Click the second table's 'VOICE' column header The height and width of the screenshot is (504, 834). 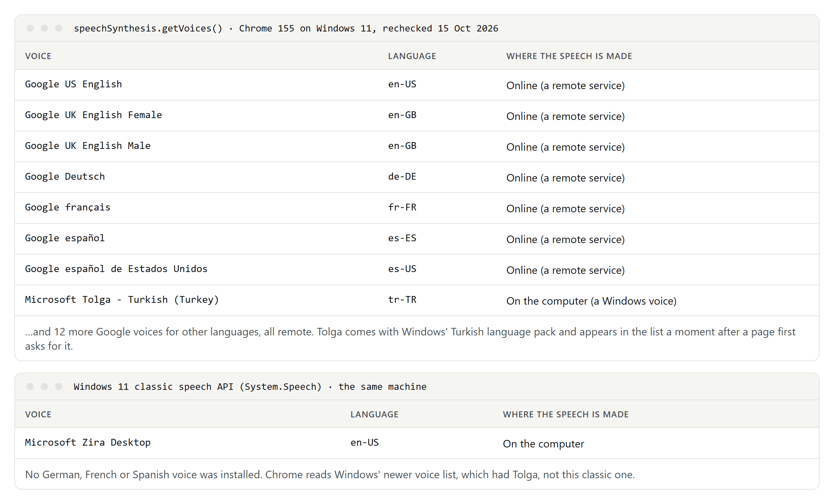(x=38, y=415)
